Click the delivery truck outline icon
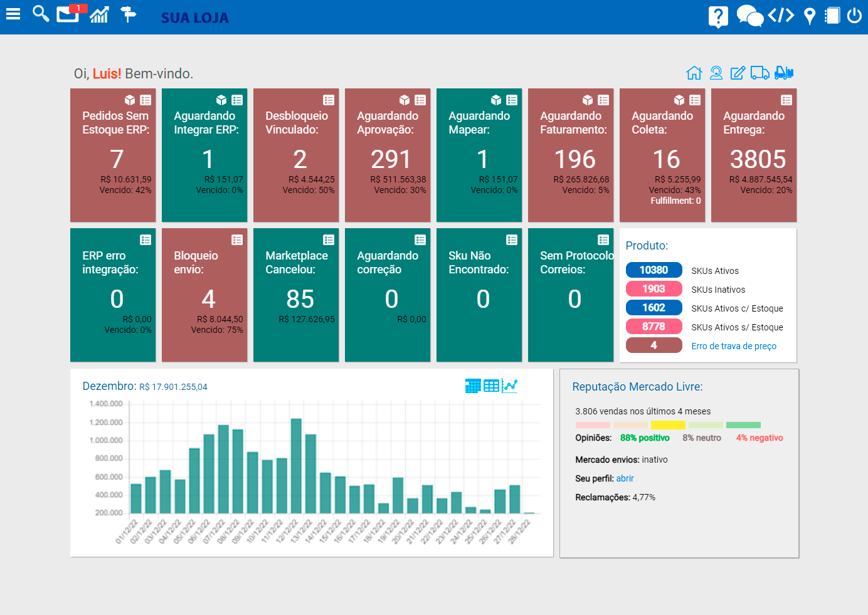 tap(760, 73)
